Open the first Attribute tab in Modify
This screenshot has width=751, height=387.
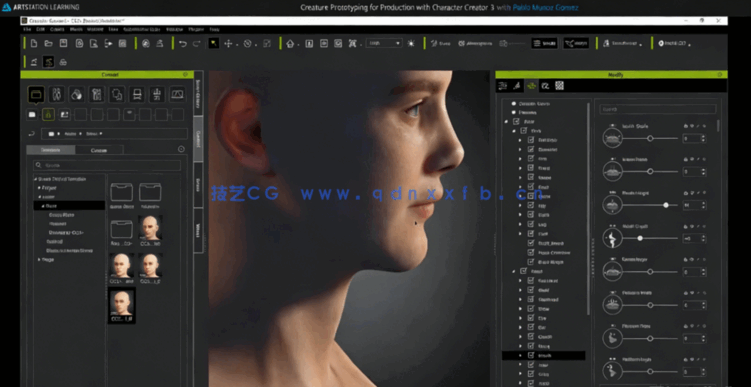coord(502,86)
